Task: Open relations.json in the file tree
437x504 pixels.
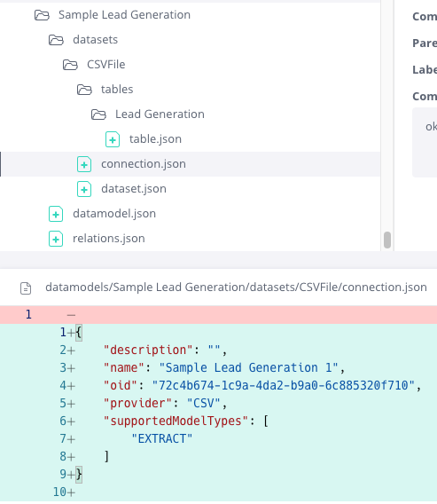Action: 109,238
